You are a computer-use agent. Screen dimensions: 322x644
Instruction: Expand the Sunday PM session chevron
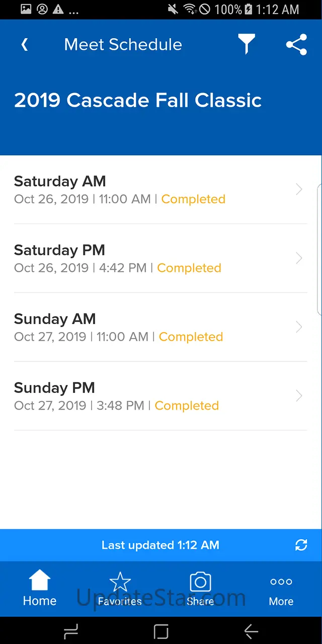(x=299, y=396)
